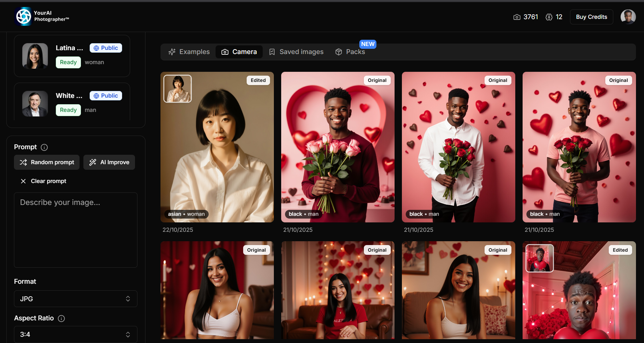Image resolution: width=644 pixels, height=343 pixels.
Task: Click the sparkles icon on the Examples tab
Action: pos(172,52)
